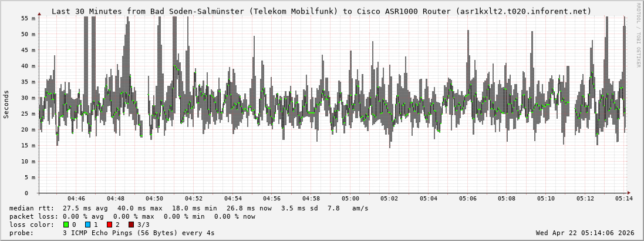Click the median rtt statistics line
Image resolution: width=644 pixels, height=241 pixels.
coord(189,208)
